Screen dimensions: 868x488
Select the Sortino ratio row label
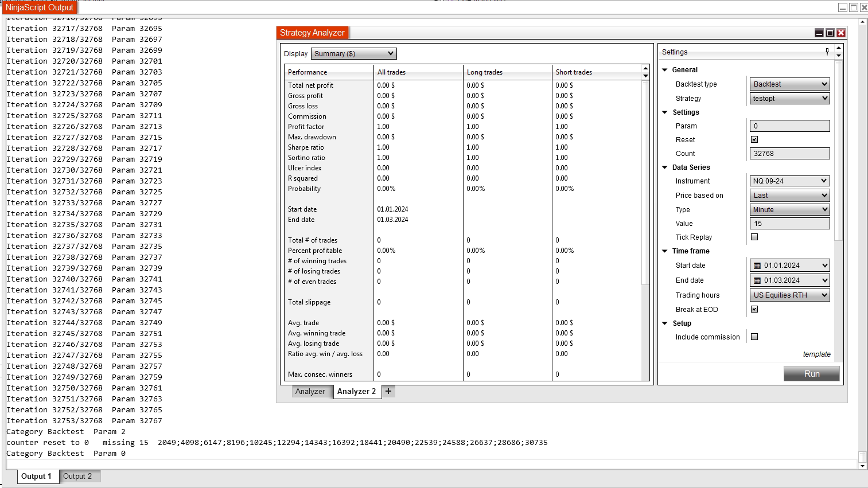point(306,158)
